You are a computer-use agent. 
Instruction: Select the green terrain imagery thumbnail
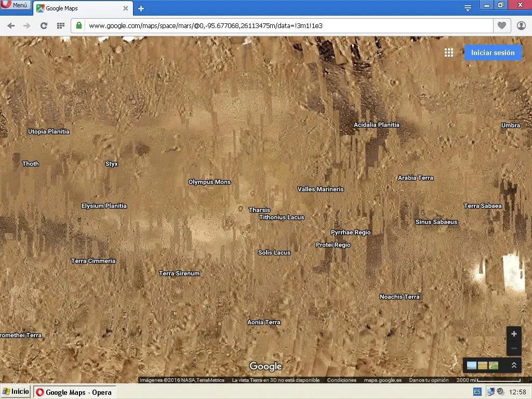(494, 365)
